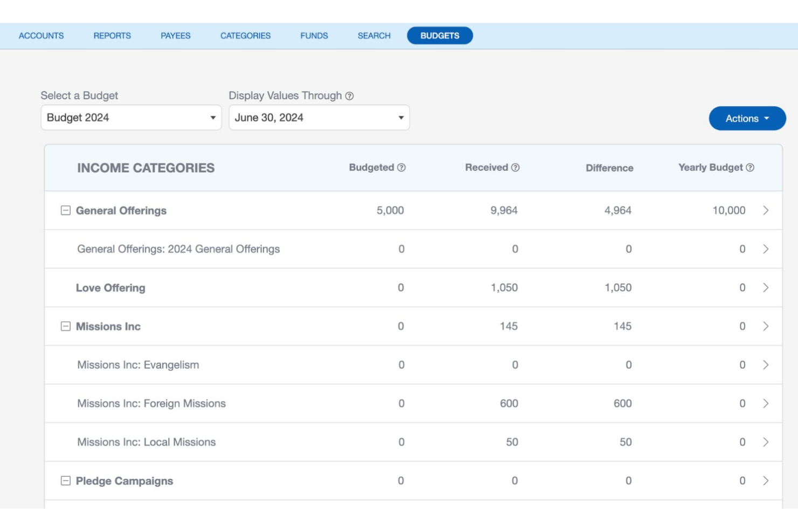Open the Select a Budget dropdown

(x=131, y=118)
